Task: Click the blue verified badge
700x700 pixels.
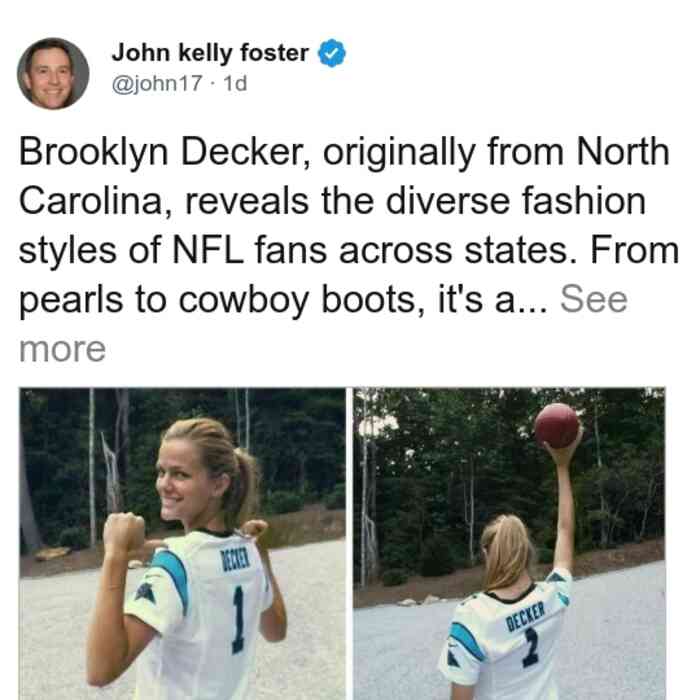Action: (332, 53)
